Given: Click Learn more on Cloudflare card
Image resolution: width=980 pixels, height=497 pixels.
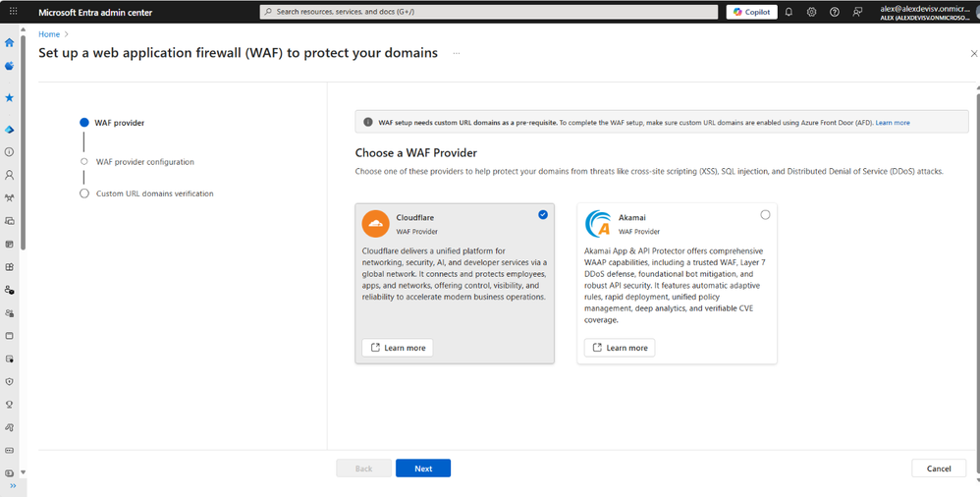Looking at the screenshot, I should (x=398, y=348).
